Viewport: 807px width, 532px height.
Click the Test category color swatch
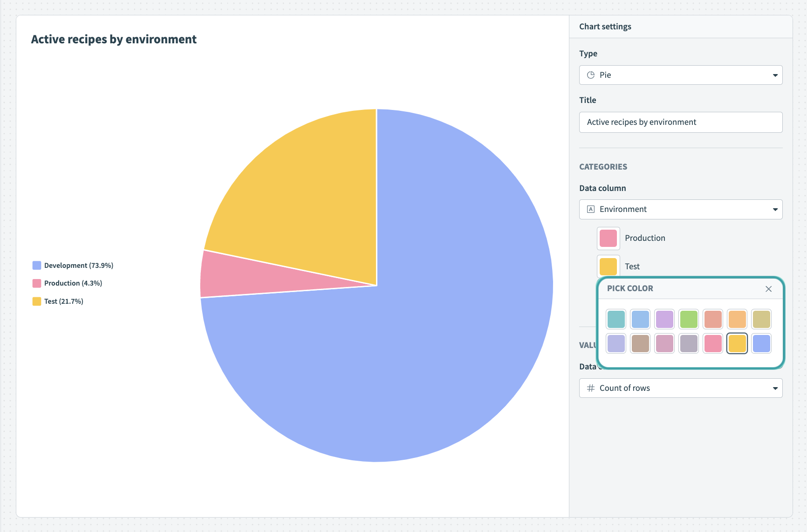[x=608, y=266]
